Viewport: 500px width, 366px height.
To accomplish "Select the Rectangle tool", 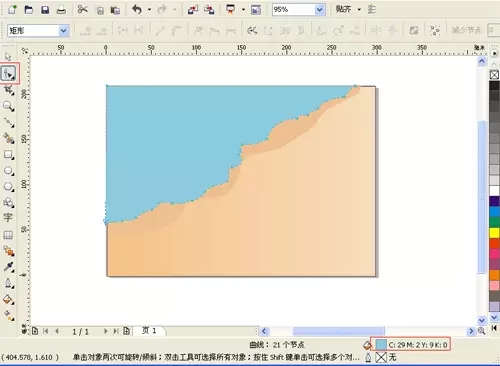I will 8,155.
